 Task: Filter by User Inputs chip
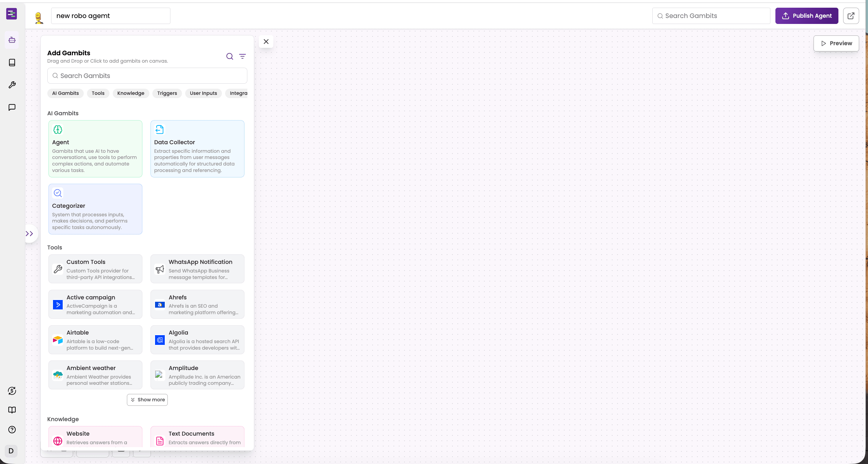[204, 93]
